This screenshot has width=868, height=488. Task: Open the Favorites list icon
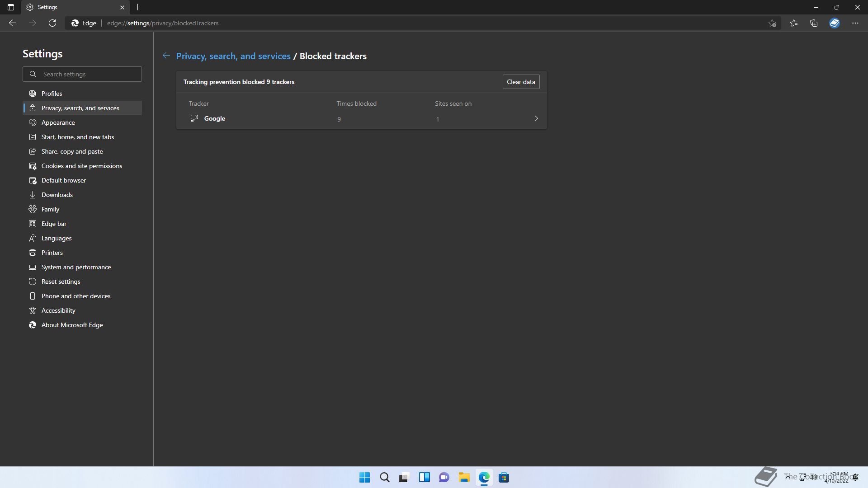794,23
